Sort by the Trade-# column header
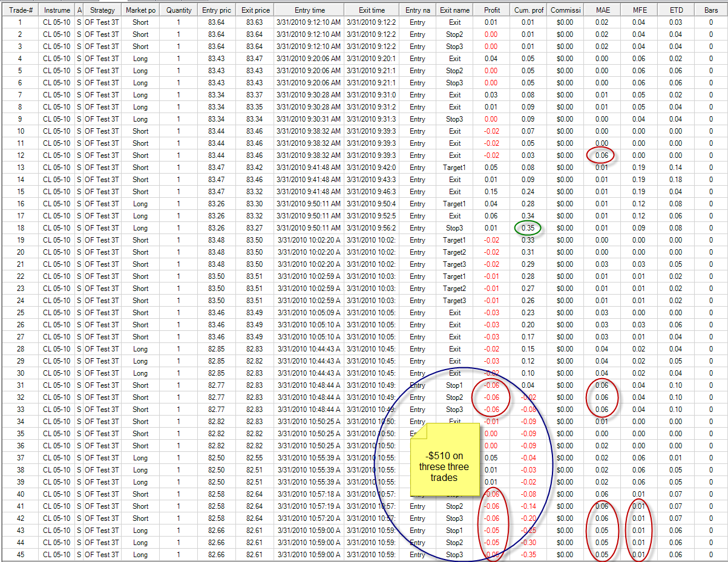 (20, 10)
